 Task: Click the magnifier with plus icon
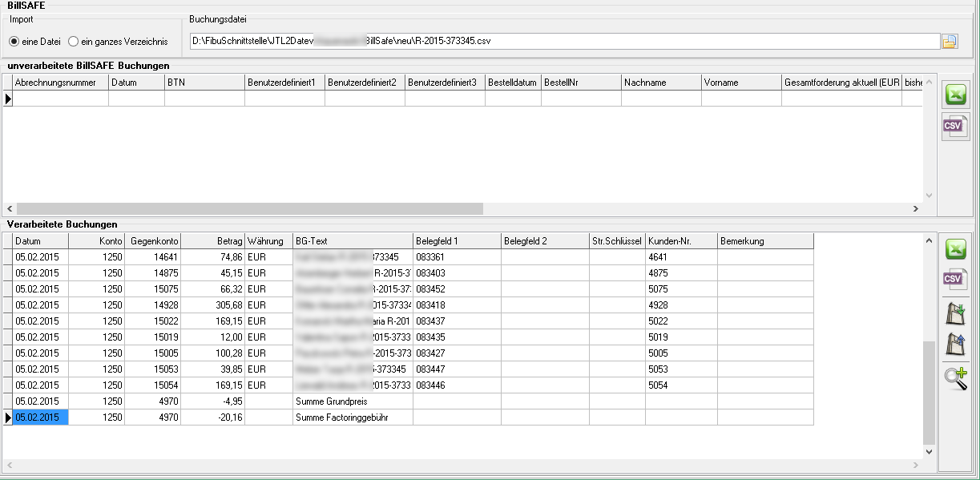[955, 377]
